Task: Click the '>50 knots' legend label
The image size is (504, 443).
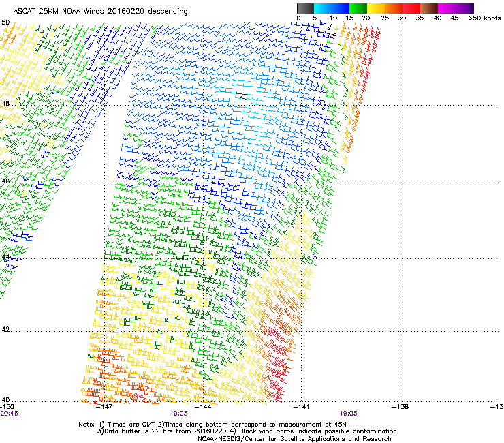Action: click(x=484, y=18)
